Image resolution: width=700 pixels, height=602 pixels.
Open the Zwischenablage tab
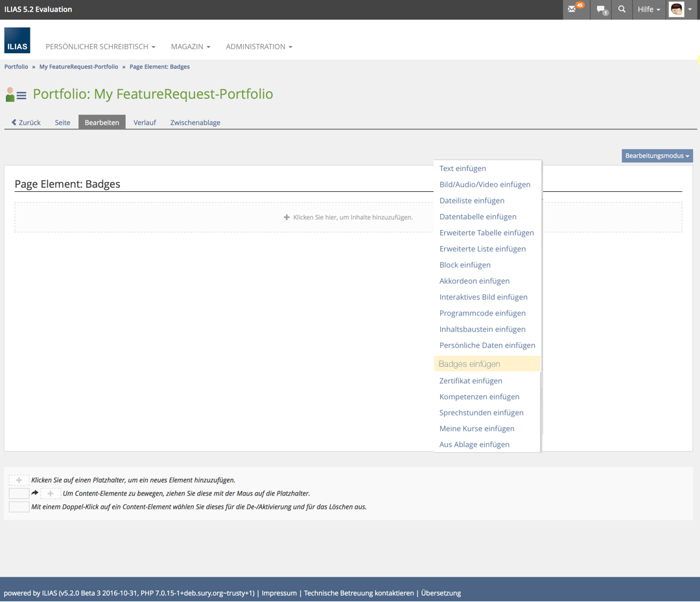pyautogui.click(x=195, y=122)
